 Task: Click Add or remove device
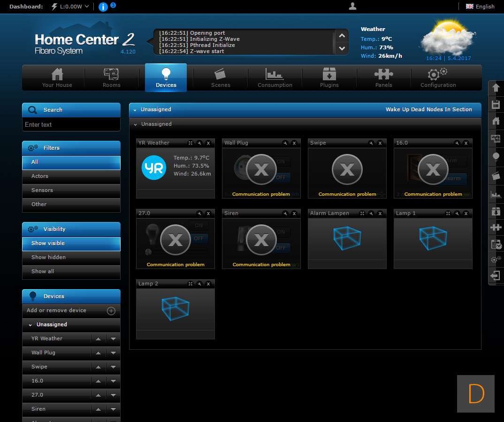pos(56,310)
